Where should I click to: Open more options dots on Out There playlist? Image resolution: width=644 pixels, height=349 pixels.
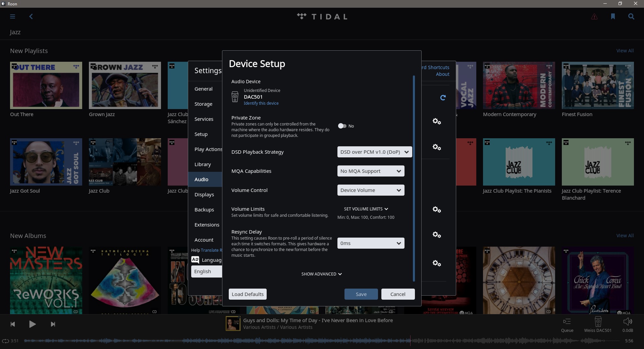pyautogui.click(x=76, y=66)
